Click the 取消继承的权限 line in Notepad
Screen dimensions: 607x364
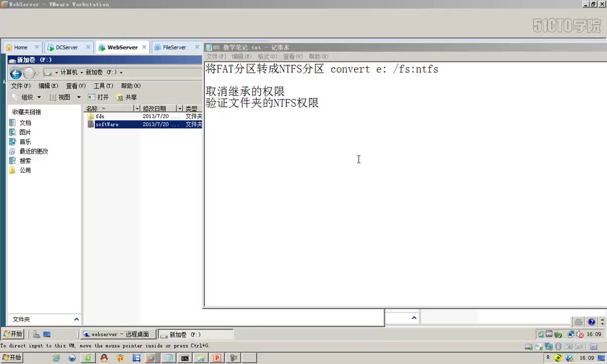pyautogui.click(x=245, y=92)
